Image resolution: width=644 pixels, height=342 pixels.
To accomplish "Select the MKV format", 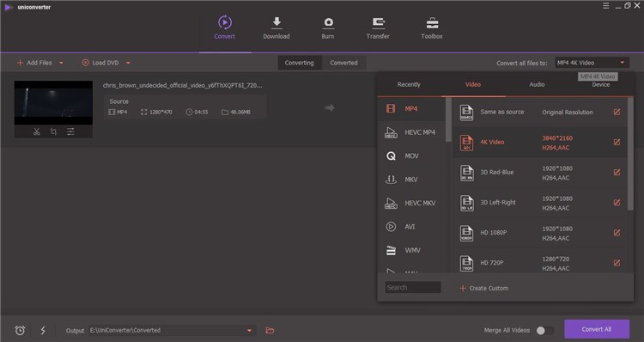I will 410,180.
